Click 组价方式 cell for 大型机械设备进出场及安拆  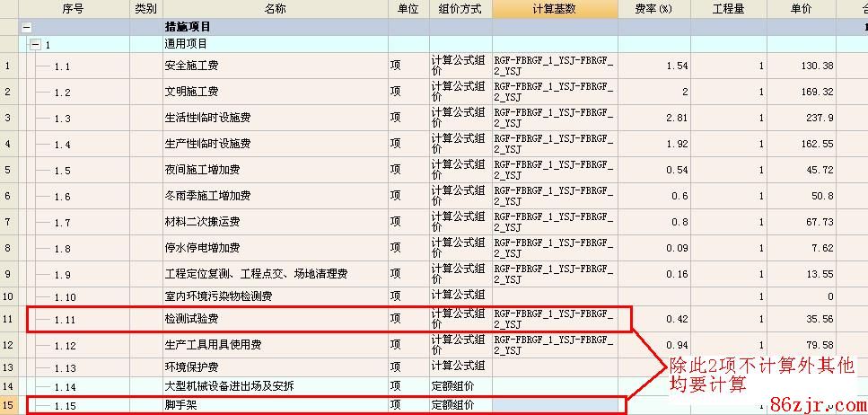(460, 386)
